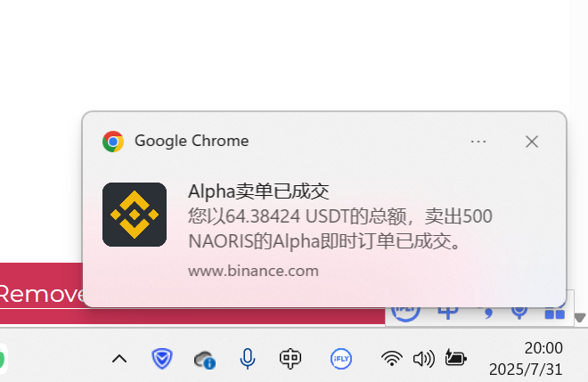588x382 pixels.
Task: Expand the floating input bar triangle arrow
Action: pyautogui.click(x=580, y=318)
